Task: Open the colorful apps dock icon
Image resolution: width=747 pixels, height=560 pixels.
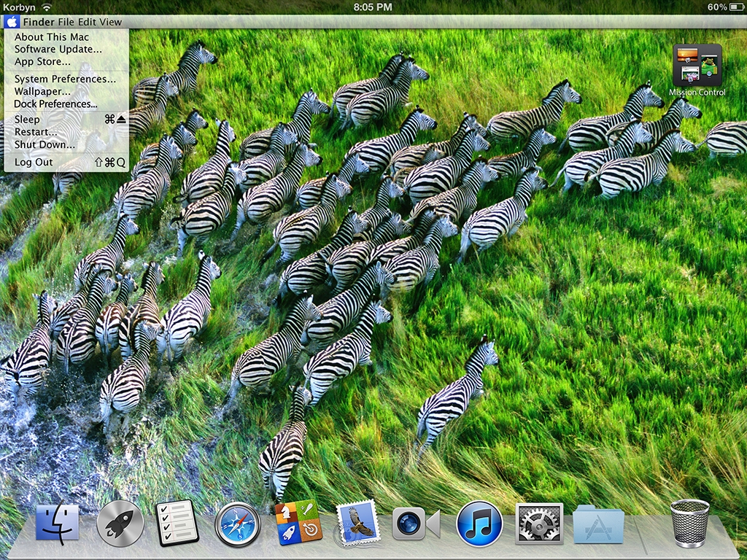Action: (x=299, y=523)
